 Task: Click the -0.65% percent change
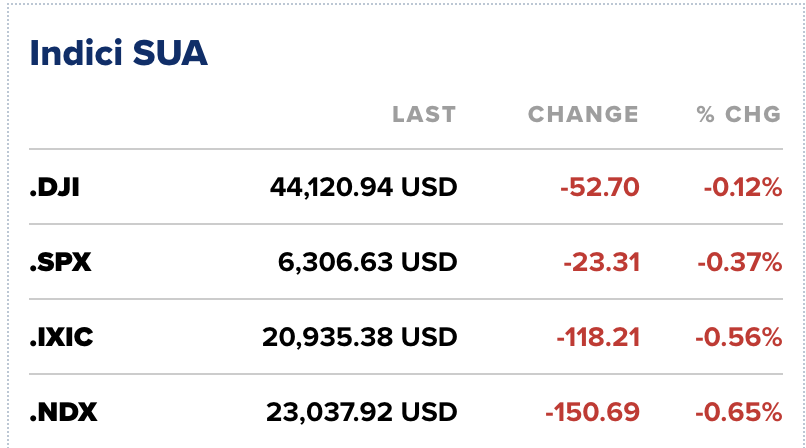740,412
